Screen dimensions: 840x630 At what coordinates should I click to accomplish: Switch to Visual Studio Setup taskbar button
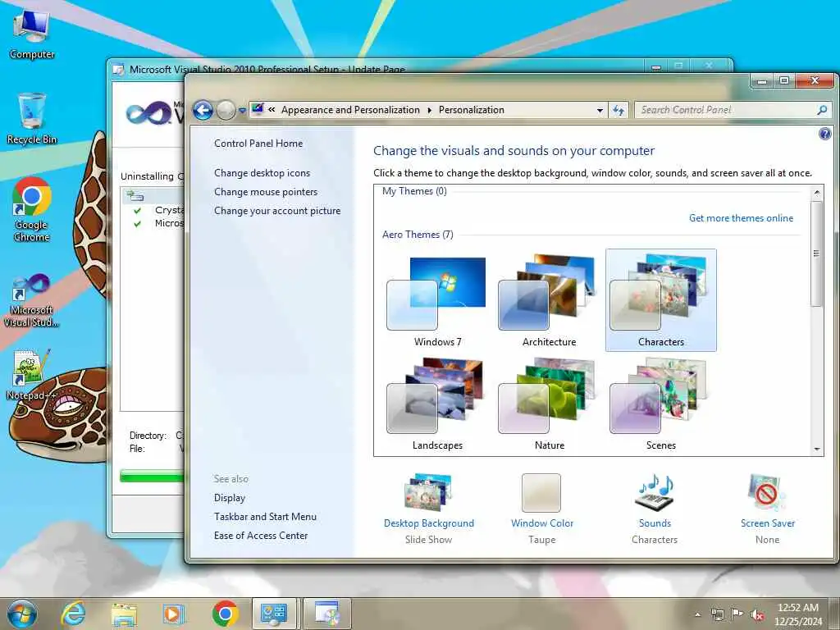pyautogui.click(x=327, y=614)
